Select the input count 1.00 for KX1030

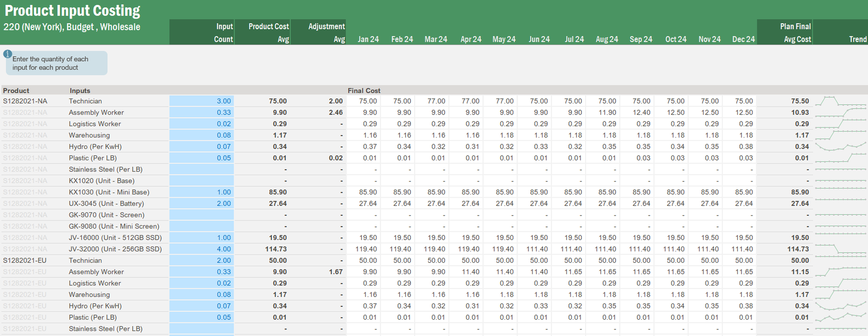pos(201,192)
